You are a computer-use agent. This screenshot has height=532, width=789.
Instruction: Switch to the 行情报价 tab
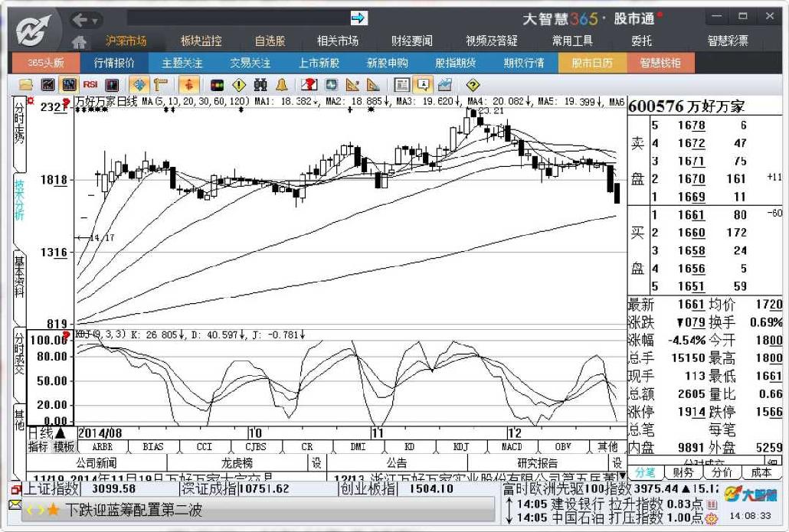(114, 63)
